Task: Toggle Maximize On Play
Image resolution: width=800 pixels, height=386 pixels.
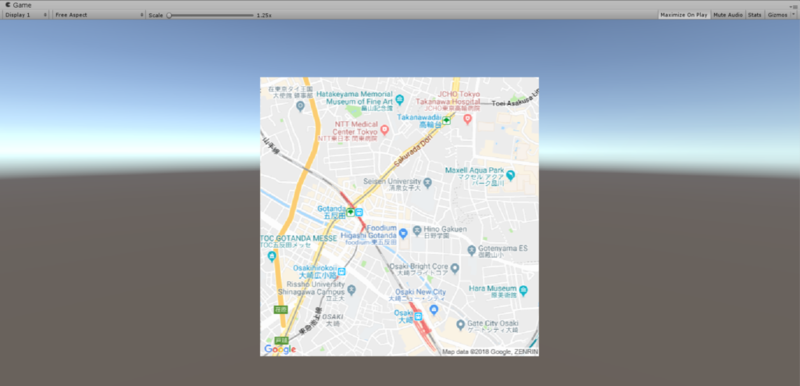Action: [x=684, y=15]
